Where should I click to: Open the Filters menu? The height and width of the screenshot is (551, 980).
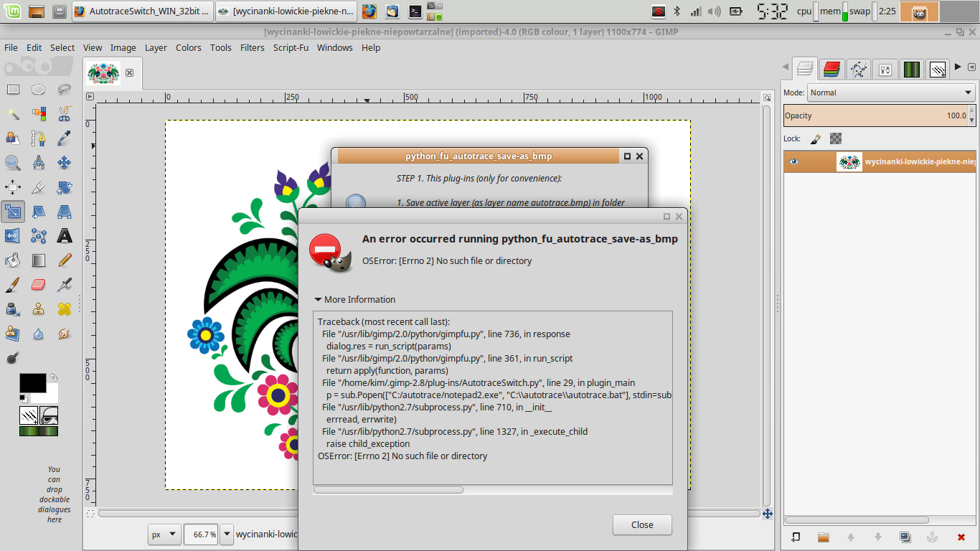coord(252,47)
